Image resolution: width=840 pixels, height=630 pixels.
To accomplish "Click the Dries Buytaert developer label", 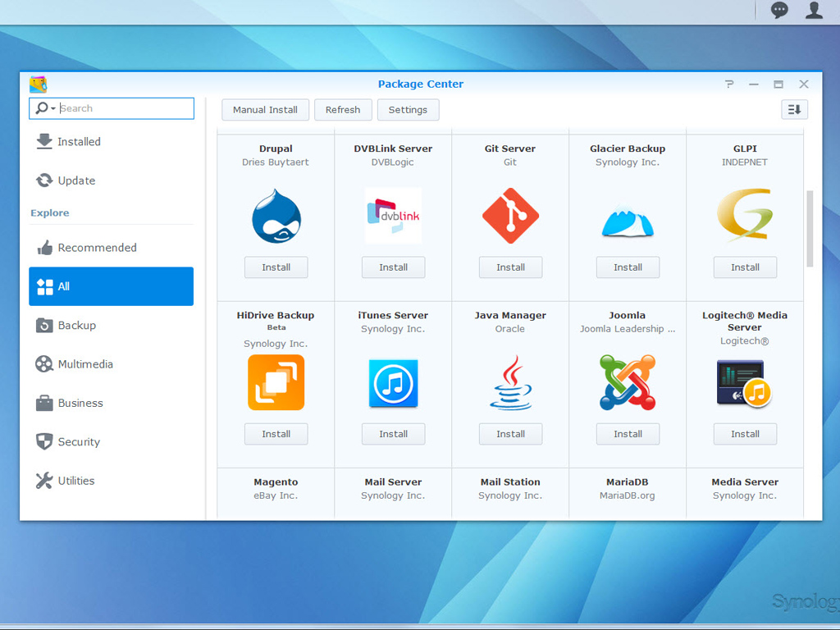I will click(276, 162).
